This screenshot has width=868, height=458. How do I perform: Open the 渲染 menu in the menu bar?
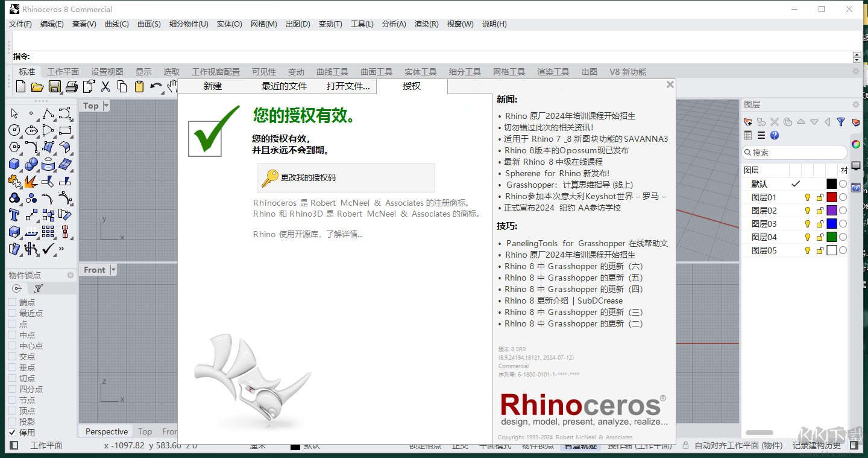pos(426,24)
